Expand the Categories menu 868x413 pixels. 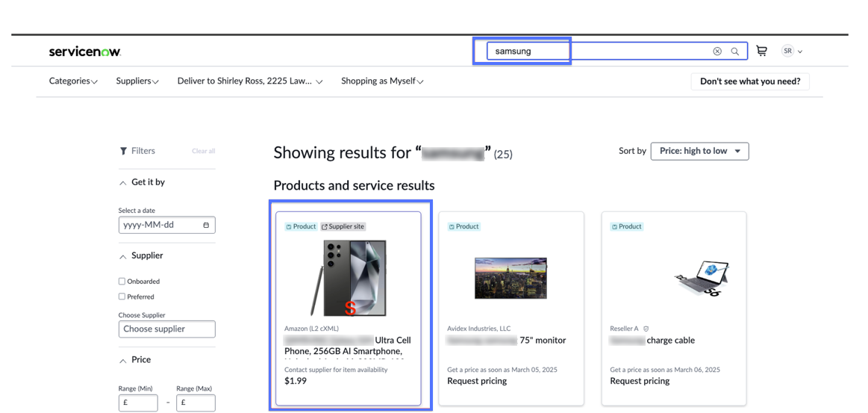(x=74, y=81)
